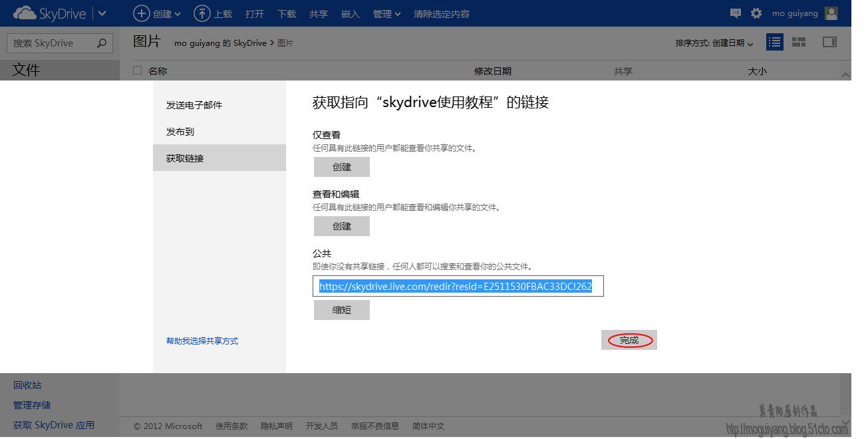The height and width of the screenshot is (439, 868).
Task: Click 使用条款 footer link
Action: (x=231, y=426)
